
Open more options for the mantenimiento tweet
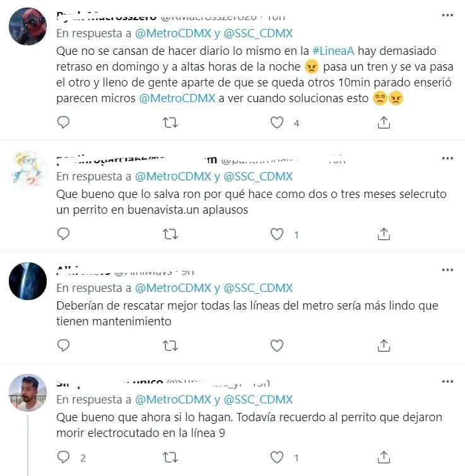[447, 270]
